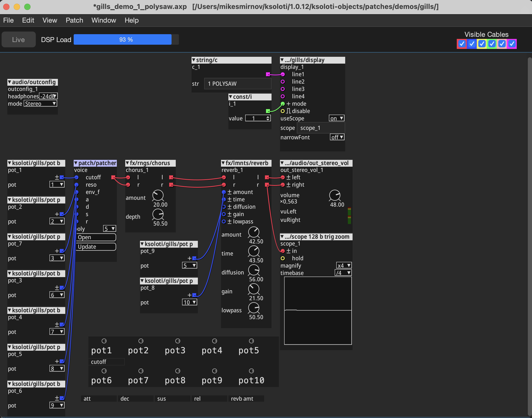Click the blue outlet of pot_1
This screenshot has width=532, height=418.
point(62,177)
